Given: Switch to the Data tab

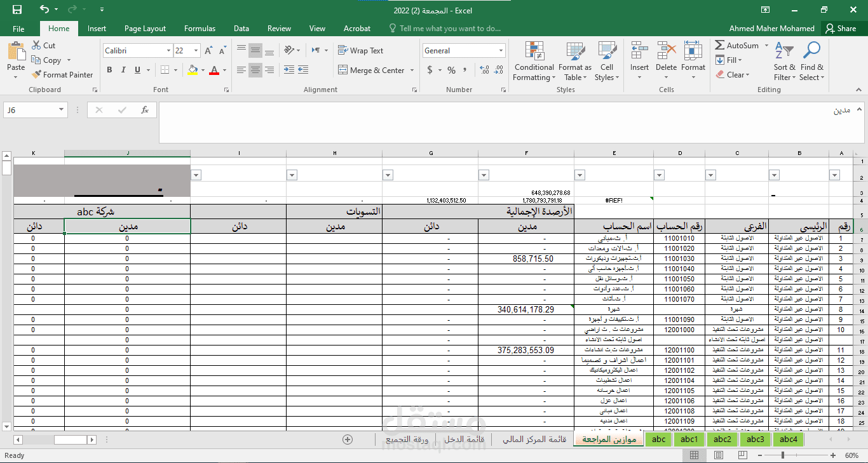Looking at the screenshot, I should click(241, 29).
